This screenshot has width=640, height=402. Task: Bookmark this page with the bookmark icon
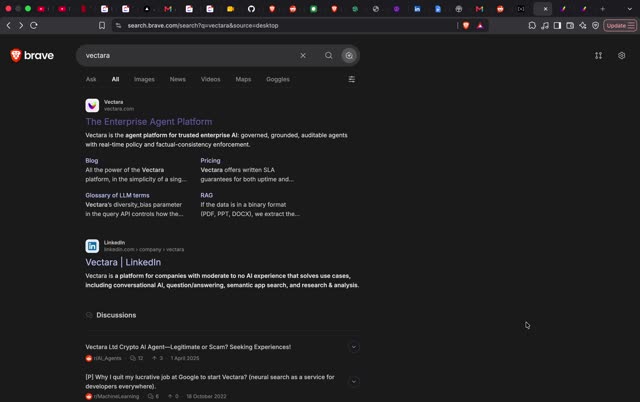point(102,25)
